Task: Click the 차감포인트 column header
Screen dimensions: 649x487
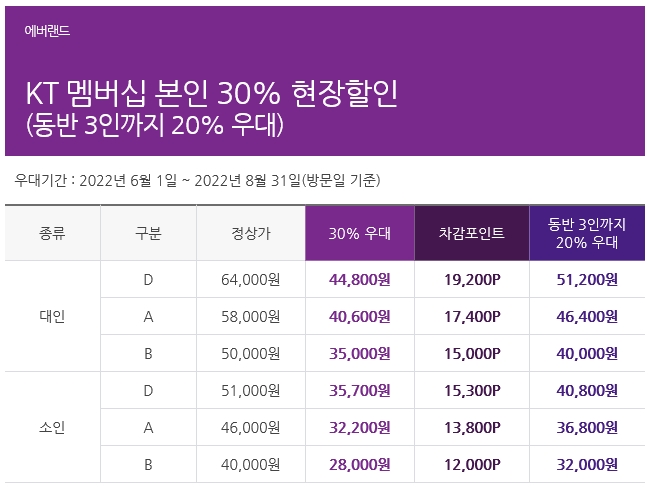Action: [x=472, y=233]
